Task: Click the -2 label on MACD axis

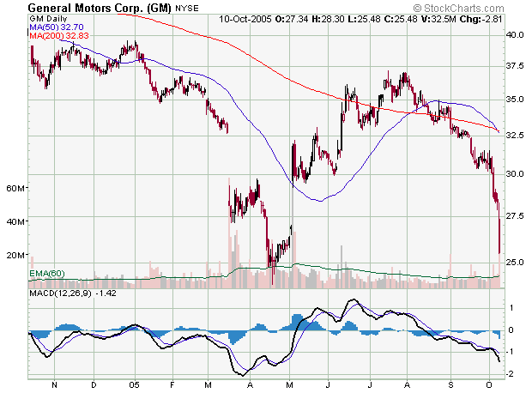Action: [510, 374]
